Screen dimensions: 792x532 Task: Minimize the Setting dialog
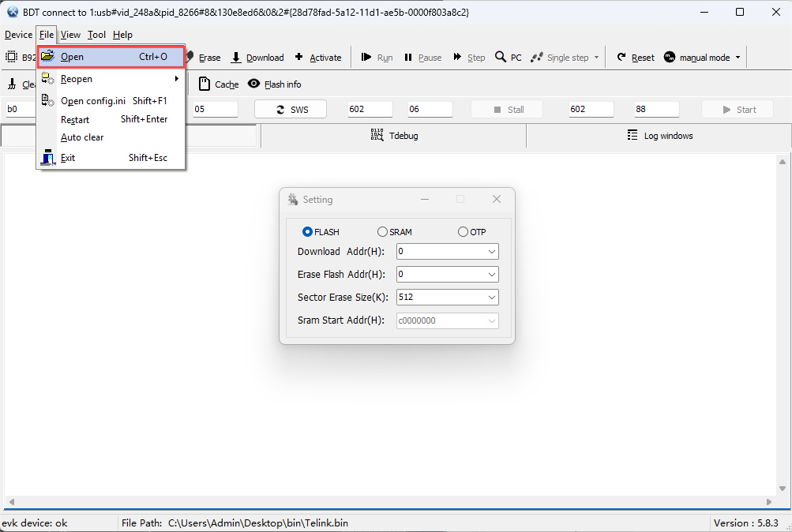pos(425,200)
